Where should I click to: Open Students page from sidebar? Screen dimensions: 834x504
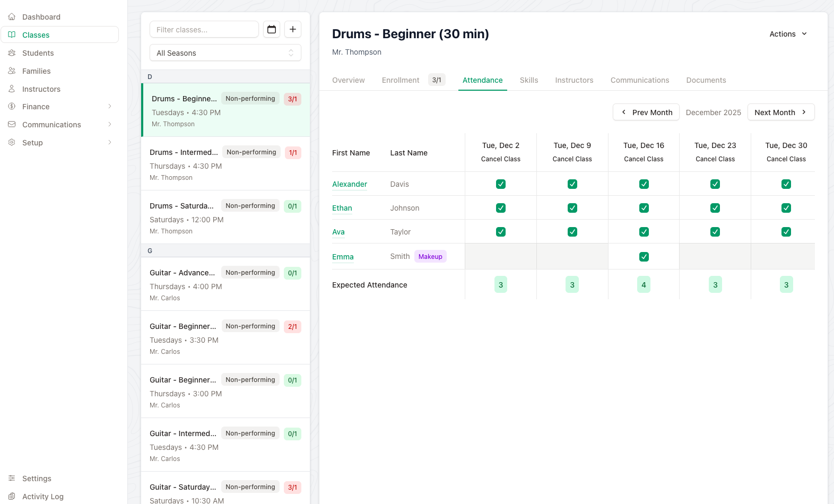pos(59,53)
